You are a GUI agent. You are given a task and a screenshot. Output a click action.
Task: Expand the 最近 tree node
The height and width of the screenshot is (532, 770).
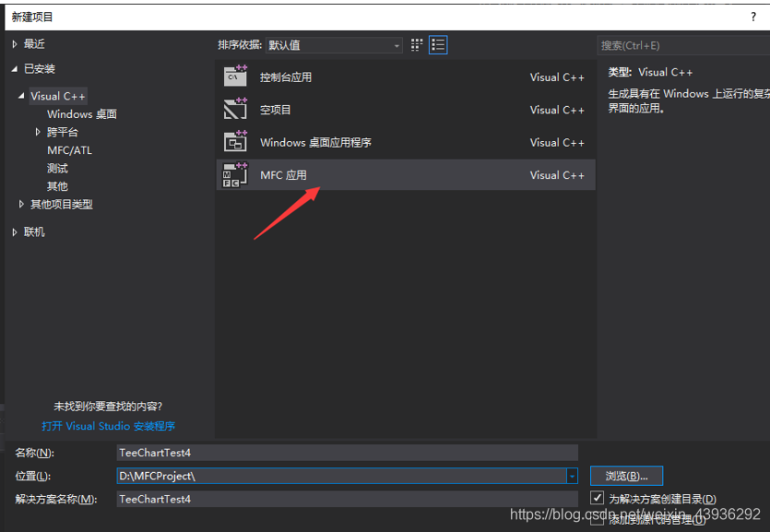coord(15,44)
